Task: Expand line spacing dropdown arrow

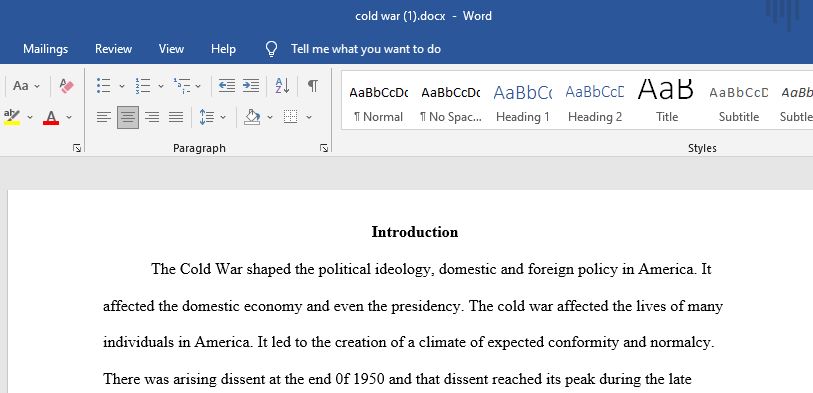Action: (223, 118)
